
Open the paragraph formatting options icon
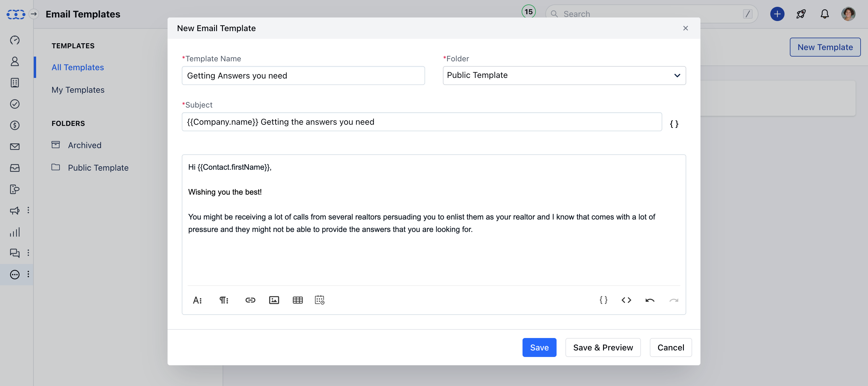tap(224, 300)
